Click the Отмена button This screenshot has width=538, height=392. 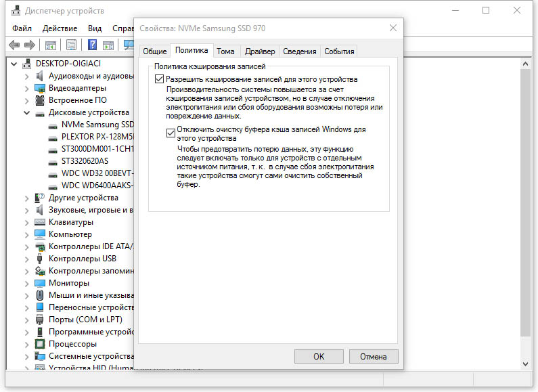coord(373,356)
